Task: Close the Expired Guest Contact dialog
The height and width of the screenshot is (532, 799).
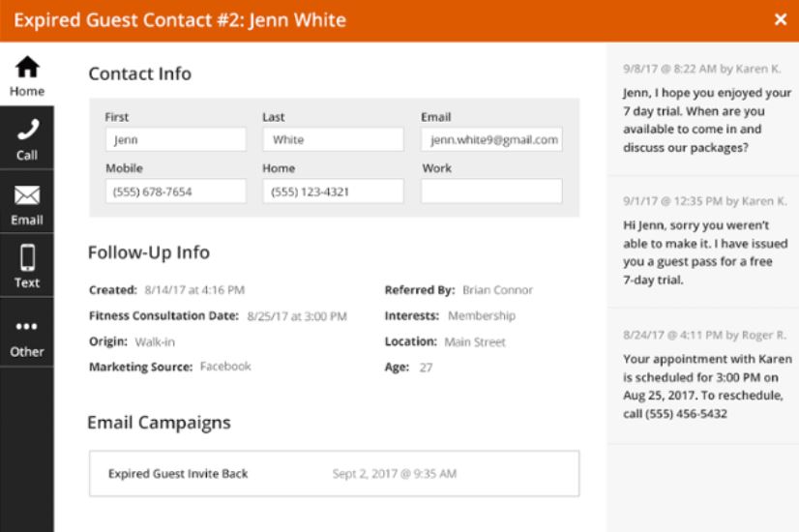Action: click(781, 20)
